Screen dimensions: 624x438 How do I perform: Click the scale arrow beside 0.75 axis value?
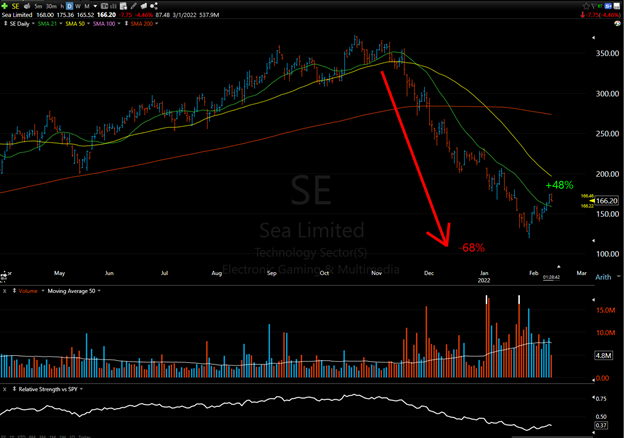coord(593,397)
